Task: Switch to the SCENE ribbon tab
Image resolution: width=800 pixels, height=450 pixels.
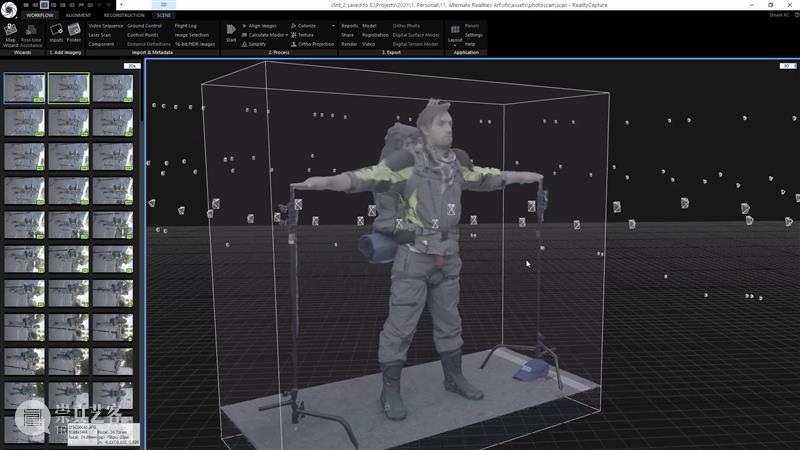Action: point(164,15)
